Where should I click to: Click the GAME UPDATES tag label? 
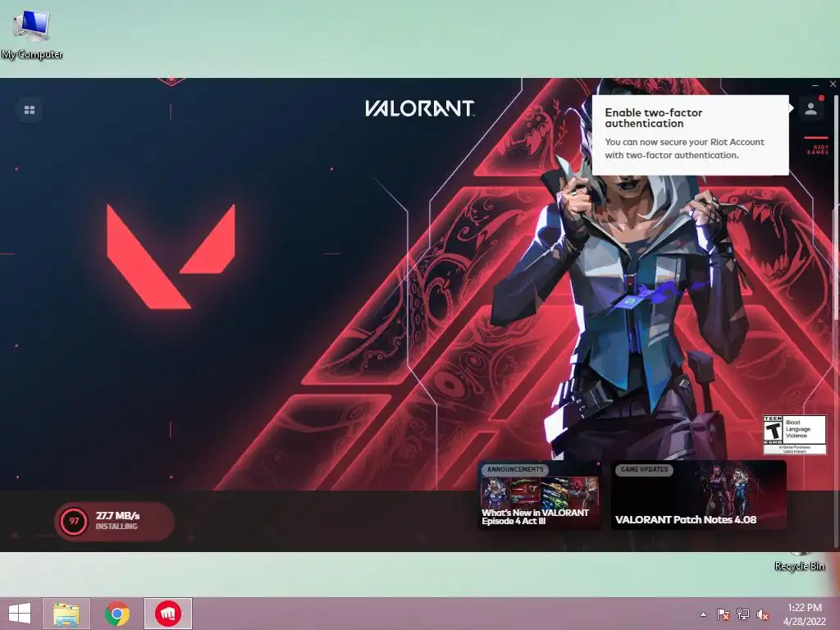[644, 469]
